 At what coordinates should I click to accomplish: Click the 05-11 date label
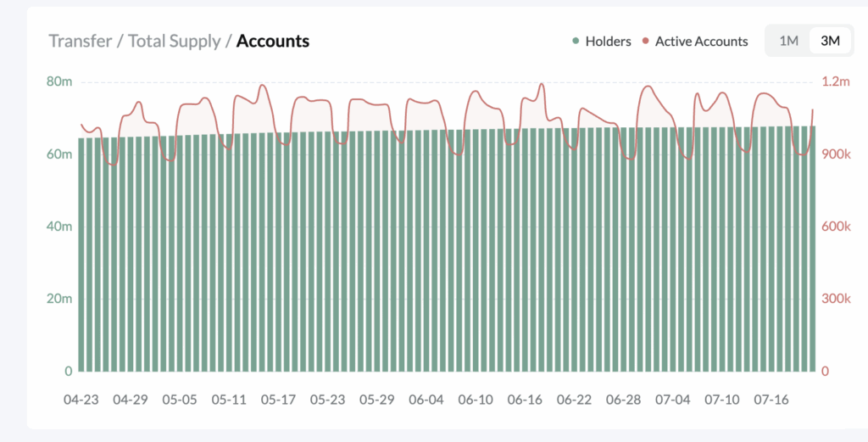pyautogui.click(x=229, y=400)
